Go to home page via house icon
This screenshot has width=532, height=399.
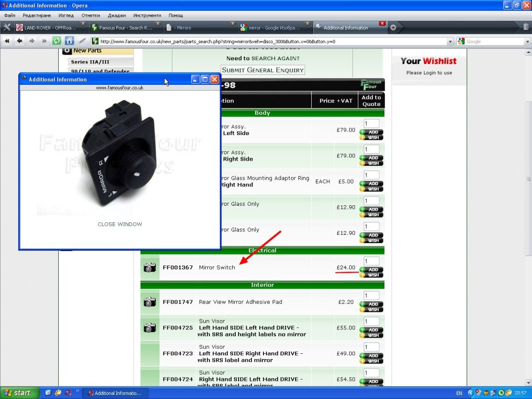point(69,41)
